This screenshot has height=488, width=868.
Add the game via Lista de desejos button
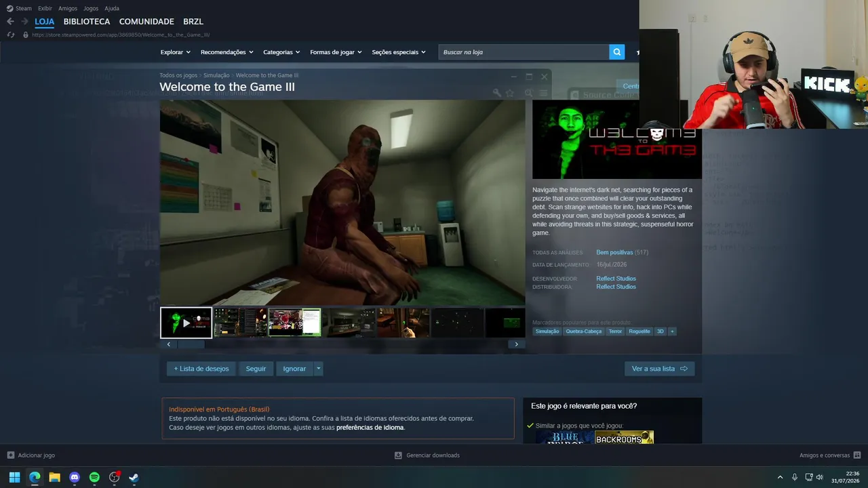click(x=201, y=369)
